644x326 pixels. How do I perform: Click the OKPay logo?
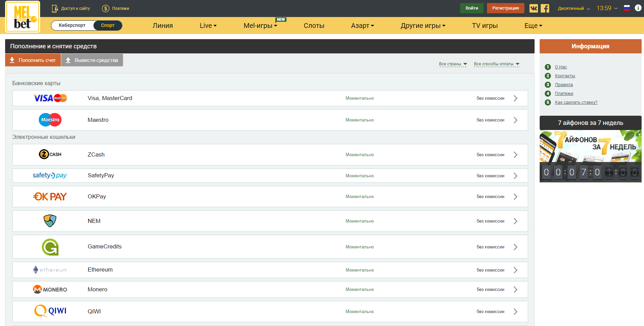pos(50,196)
